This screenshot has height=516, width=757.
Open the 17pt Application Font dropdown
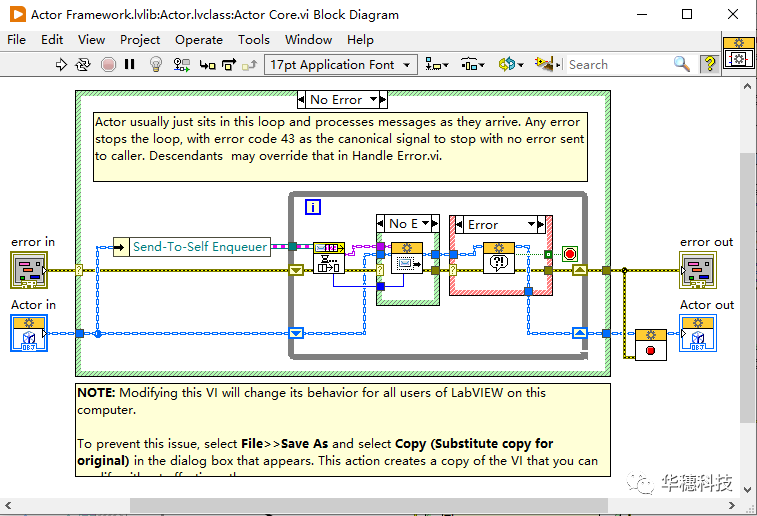(341, 64)
